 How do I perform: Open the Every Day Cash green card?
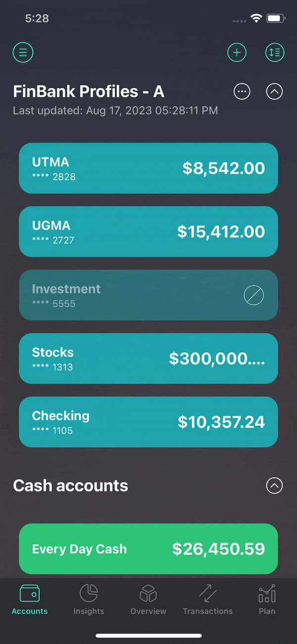tap(148, 549)
